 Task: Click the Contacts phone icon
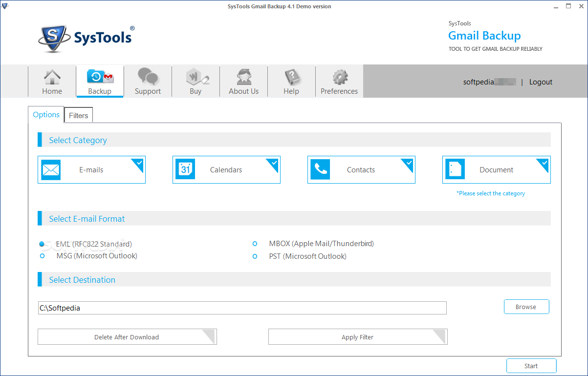320,170
